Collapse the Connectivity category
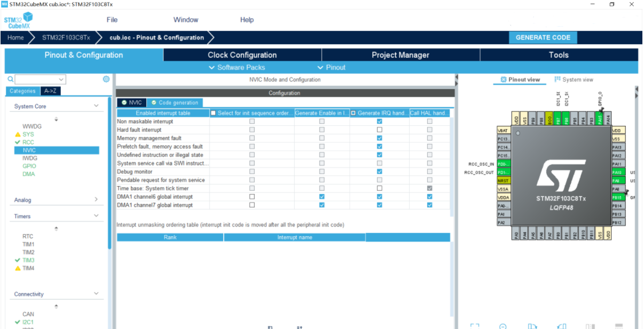Screen dimensions: 644x329 point(96,294)
